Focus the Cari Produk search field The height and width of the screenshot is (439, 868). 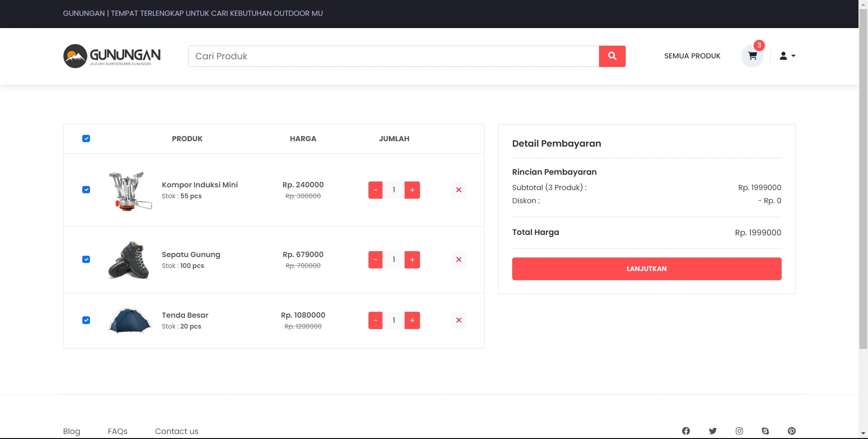pos(393,56)
